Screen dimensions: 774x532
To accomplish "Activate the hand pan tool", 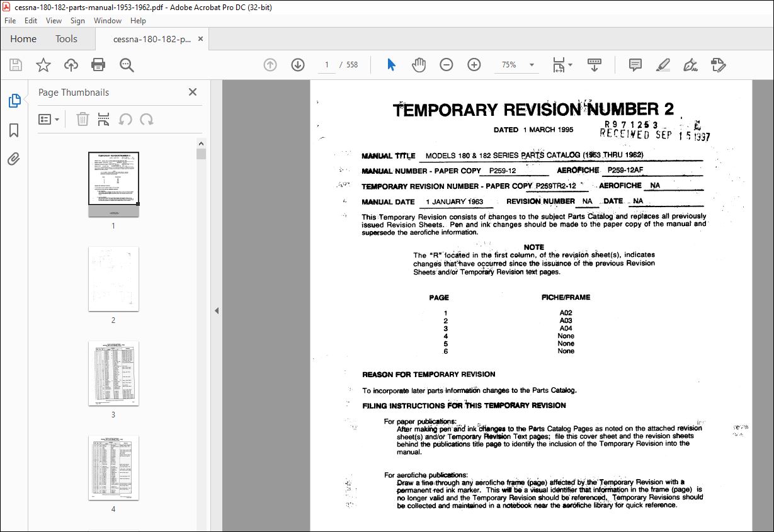I will click(419, 65).
